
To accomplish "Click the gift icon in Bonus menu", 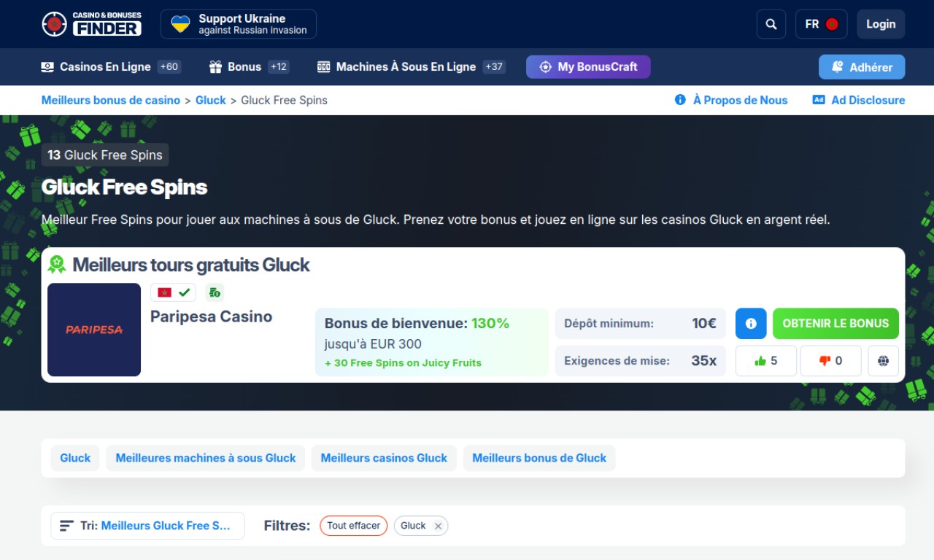I will click(x=215, y=66).
